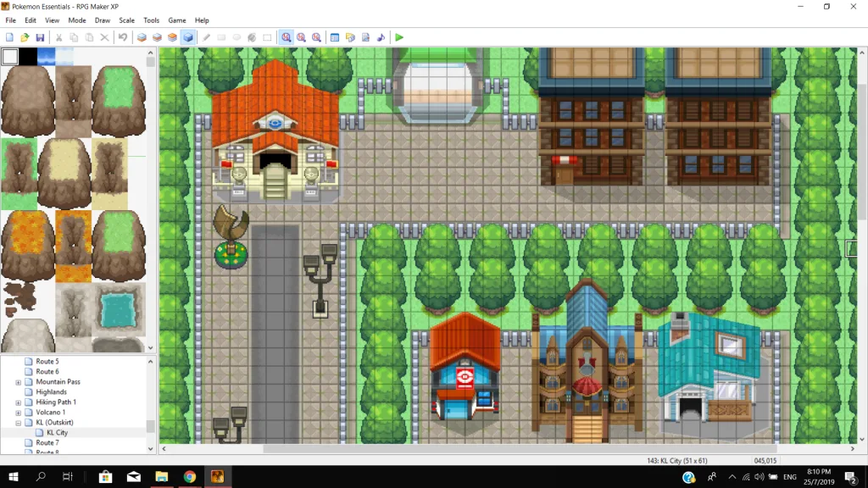The width and height of the screenshot is (868, 488).
Task: Open the Script Editor icon
Action: (x=365, y=37)
